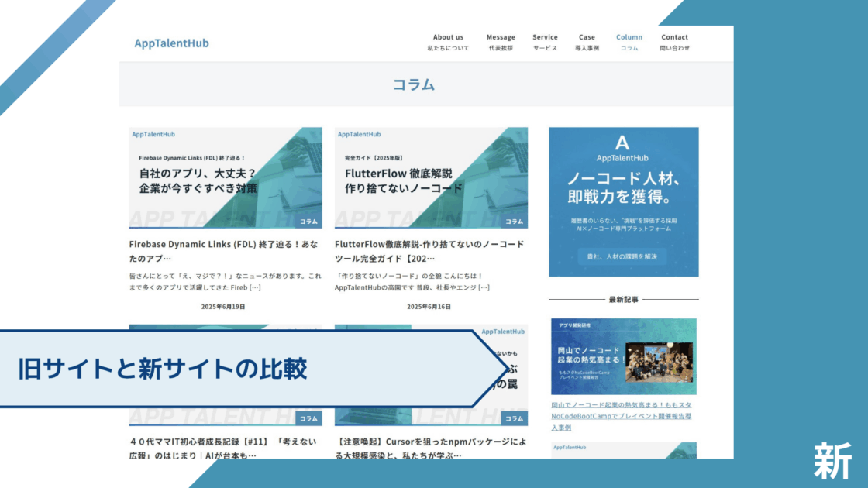This screenshot has width=868, height=488.
Task: Open the Contact menu item
Action: pos(675,42)
